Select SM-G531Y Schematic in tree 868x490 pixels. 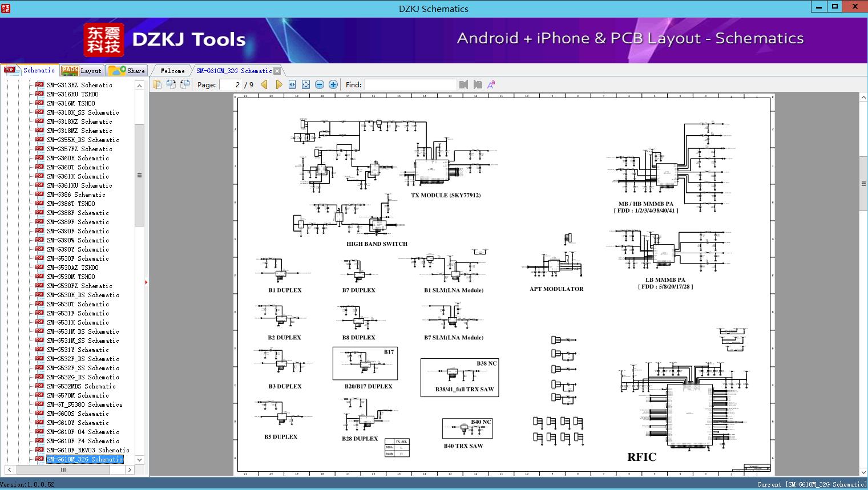point(78,350)
